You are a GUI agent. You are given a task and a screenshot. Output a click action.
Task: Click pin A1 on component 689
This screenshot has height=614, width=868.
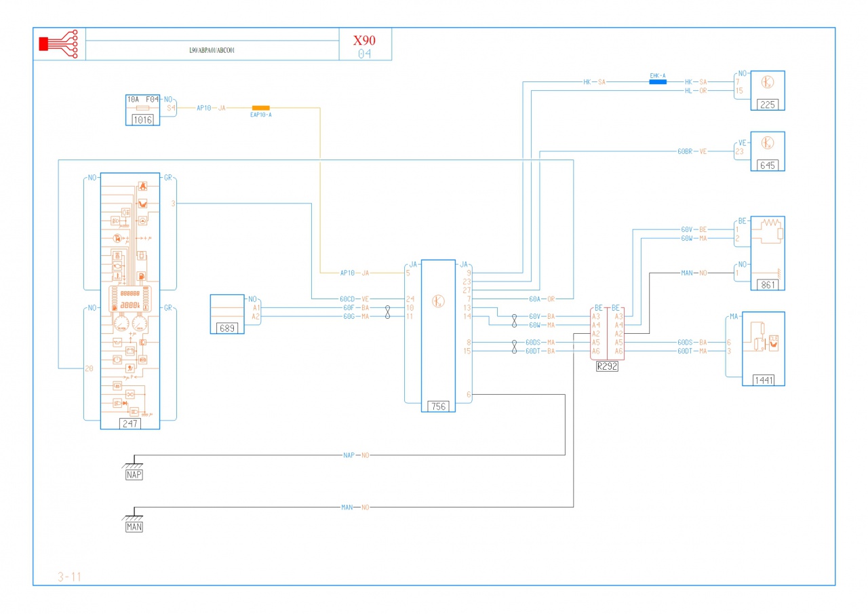click(256, 307)
